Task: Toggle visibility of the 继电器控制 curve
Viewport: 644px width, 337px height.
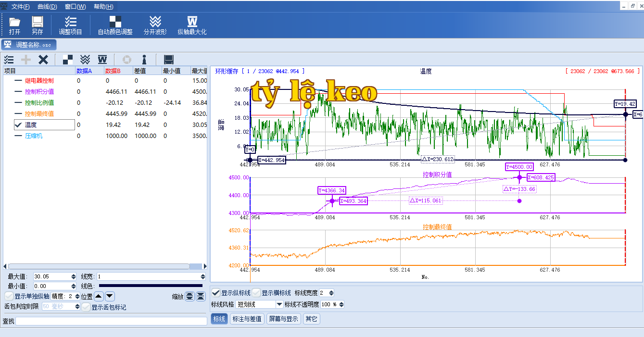Action: (x=18, y=81)
